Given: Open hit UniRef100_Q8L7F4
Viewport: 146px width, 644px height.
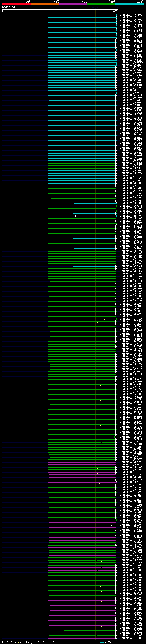Looking at the screenshot, I should click(x=131, y=30).
